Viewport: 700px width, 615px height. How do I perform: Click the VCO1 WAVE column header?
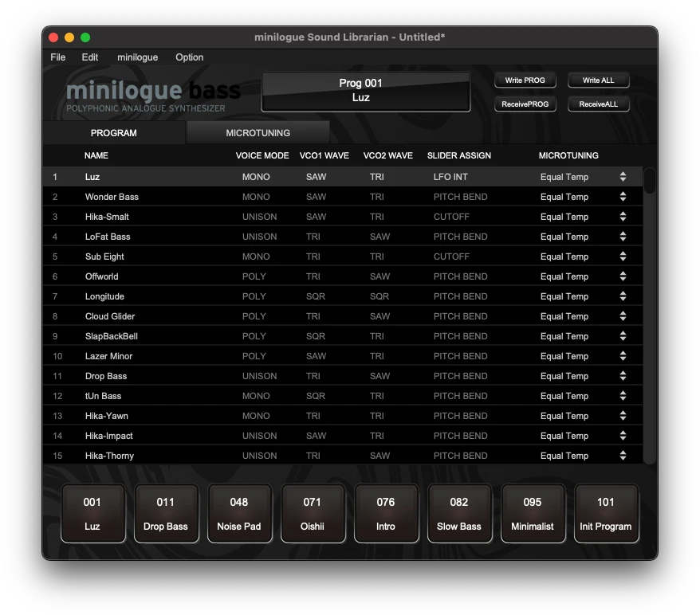click(324, 155)
